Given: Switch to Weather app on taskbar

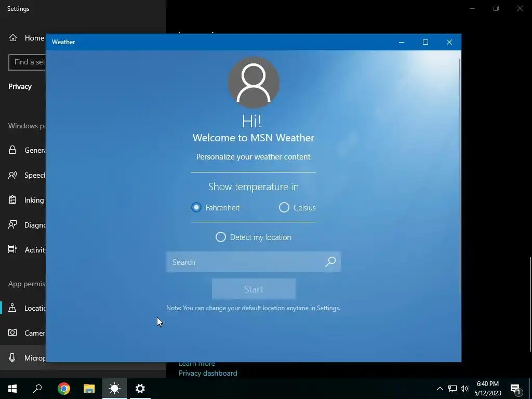Looking at the screenshot, I should pyautogui.click(x=115, y=389).
